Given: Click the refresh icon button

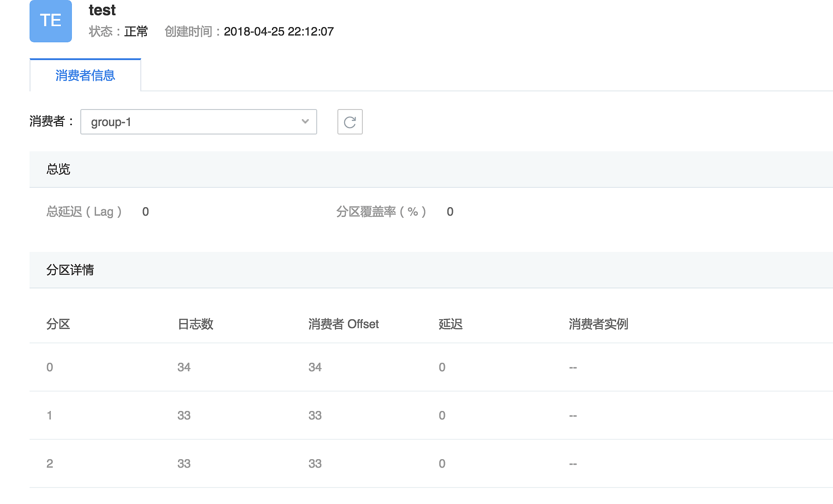Looking at the screenshot, I should click(350, 122).
